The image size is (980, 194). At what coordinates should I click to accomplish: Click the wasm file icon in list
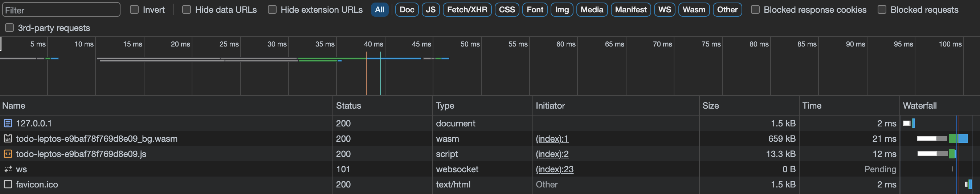[x=8, y=138]
